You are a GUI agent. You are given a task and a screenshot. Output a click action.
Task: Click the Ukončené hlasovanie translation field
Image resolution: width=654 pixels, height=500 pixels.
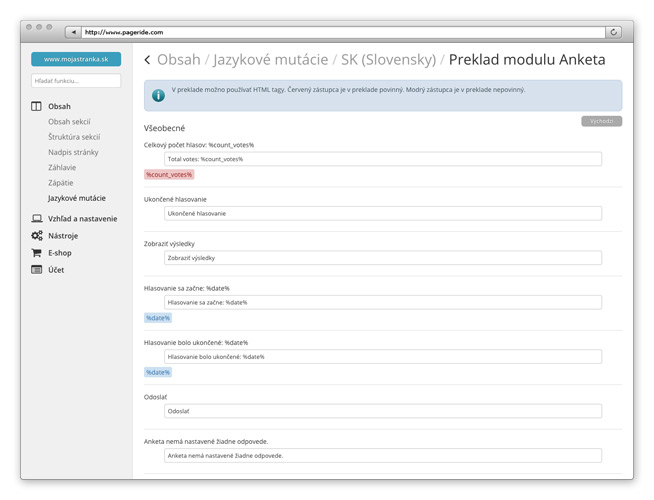coord(382,213)
